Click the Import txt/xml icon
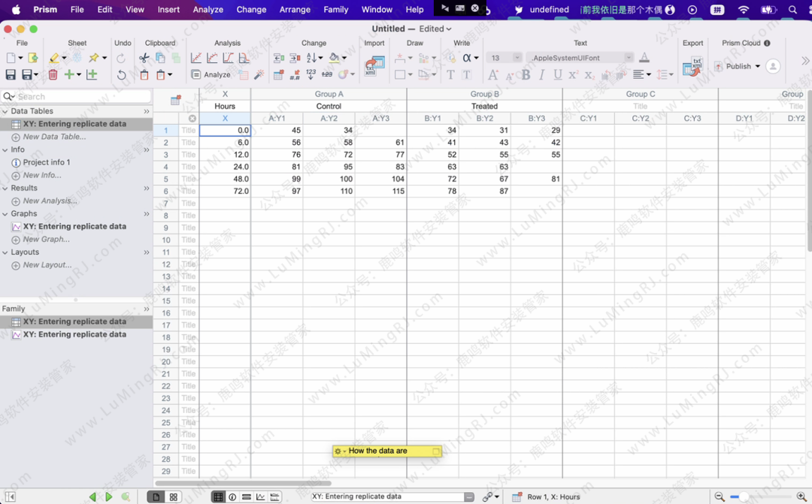Image resolution: width=812 pixels, height=504 pixels. point(374,66)
